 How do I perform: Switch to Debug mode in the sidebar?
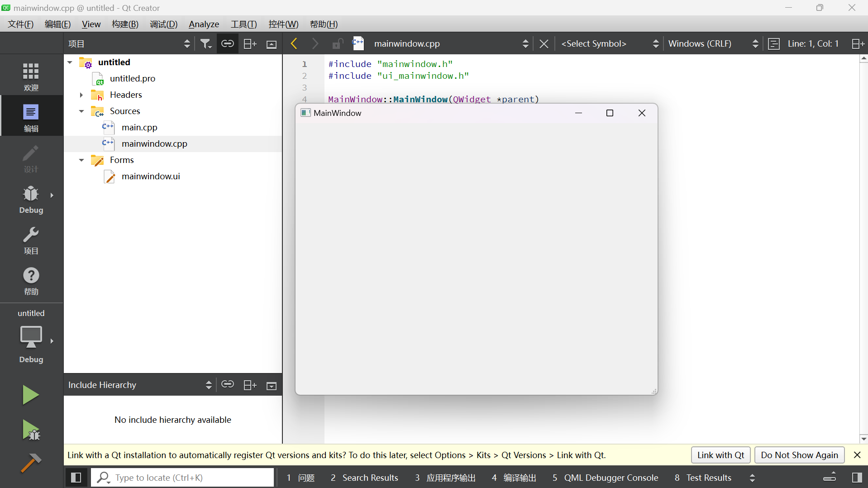(31, 198)
